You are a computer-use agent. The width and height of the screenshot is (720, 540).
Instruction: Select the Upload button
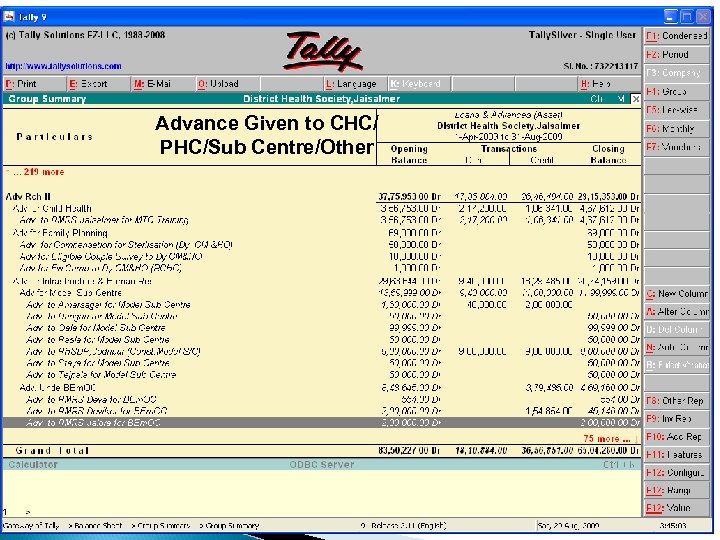[227, 84]
